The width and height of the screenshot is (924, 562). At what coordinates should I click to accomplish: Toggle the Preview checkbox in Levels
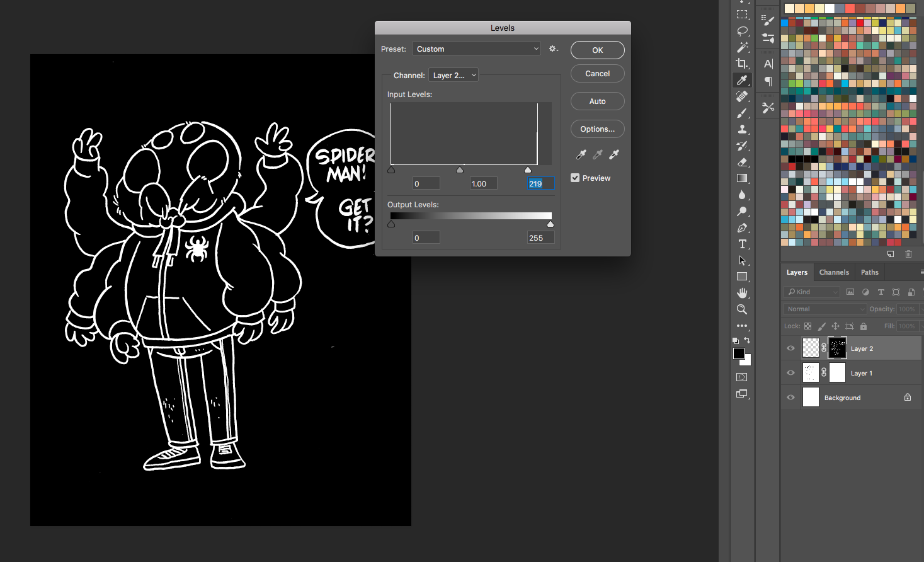(x=575, y=178)
